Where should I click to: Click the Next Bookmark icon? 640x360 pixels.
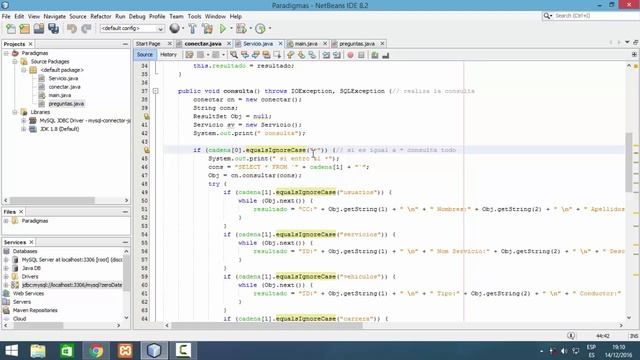pos(301,55)
